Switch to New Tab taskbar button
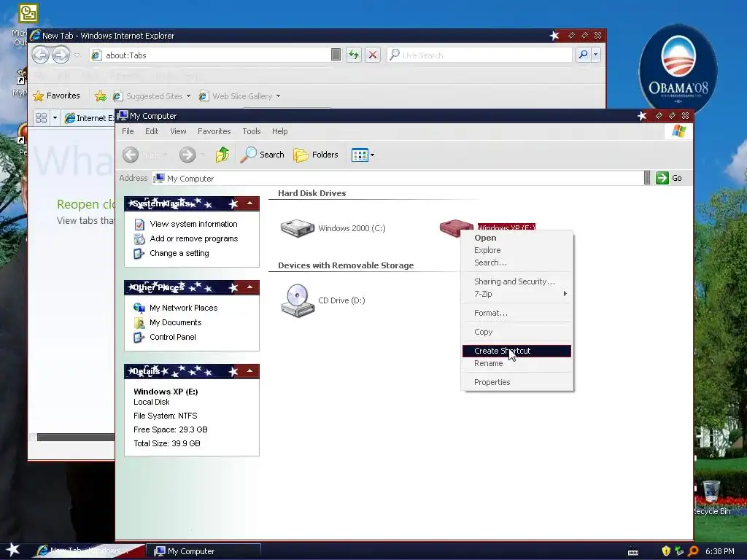747x560 pixels. (x=88, y=551)
